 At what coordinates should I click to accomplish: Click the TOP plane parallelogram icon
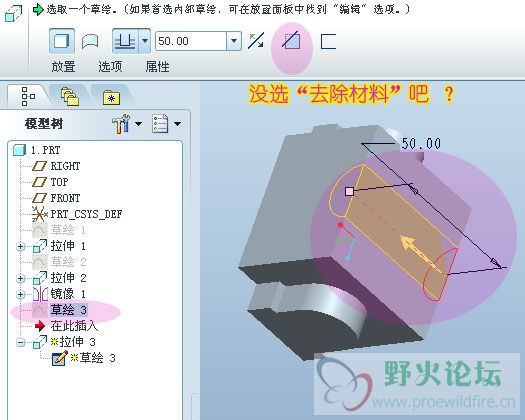40,182
